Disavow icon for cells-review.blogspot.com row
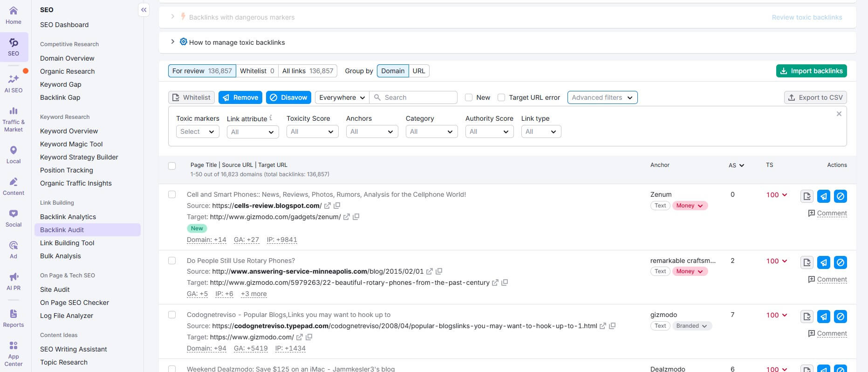 click(841, 196)
